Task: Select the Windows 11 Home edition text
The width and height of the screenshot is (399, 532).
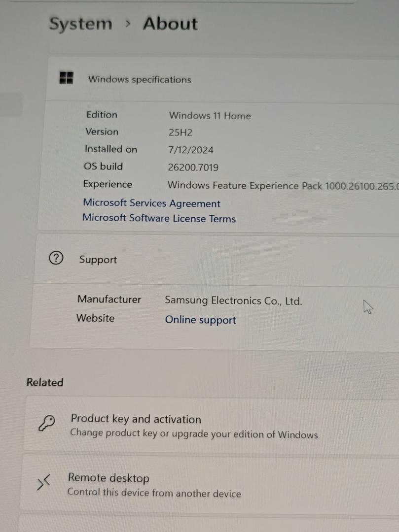Action: (210, 116)
